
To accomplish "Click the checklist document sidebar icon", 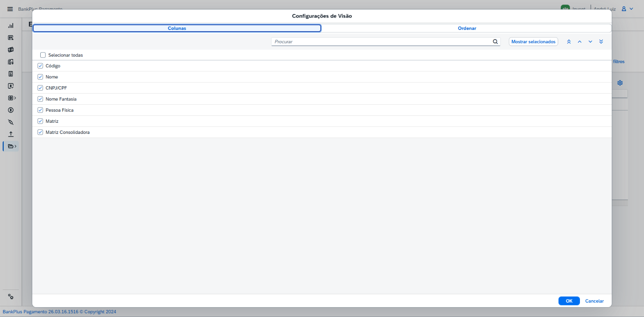I will click(x=11, y=74).
